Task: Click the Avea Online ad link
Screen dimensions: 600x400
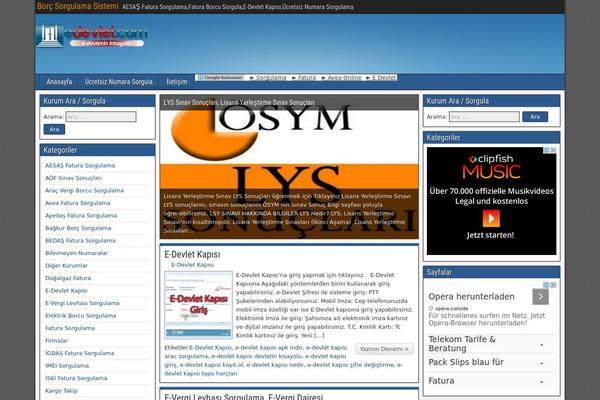Action: pos(344,78)
